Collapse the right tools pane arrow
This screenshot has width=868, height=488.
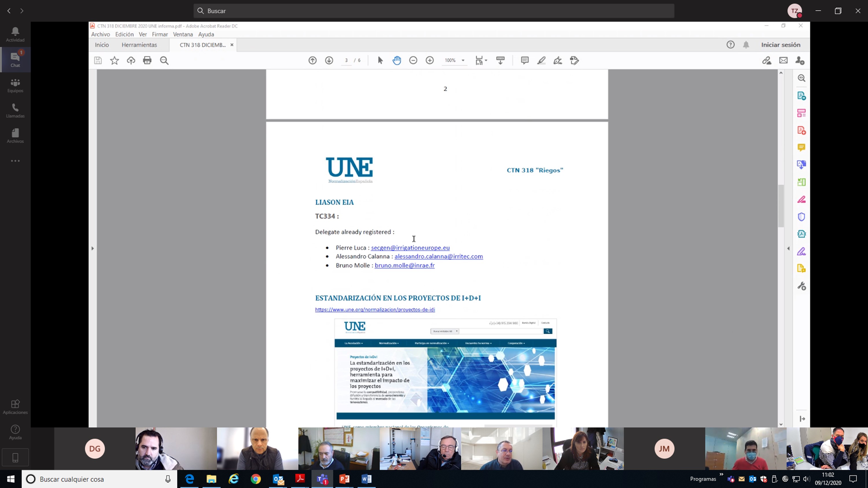pos(788,248)
